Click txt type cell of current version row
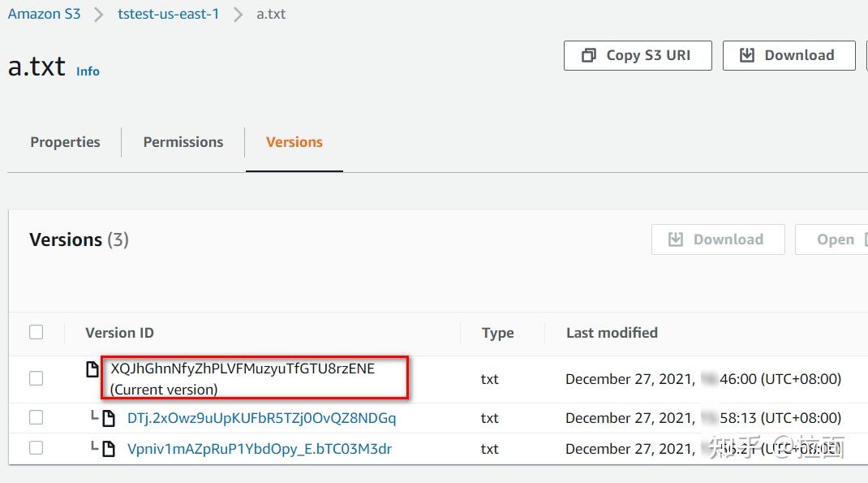Viewport: 868px width, 483px height. 489,379
